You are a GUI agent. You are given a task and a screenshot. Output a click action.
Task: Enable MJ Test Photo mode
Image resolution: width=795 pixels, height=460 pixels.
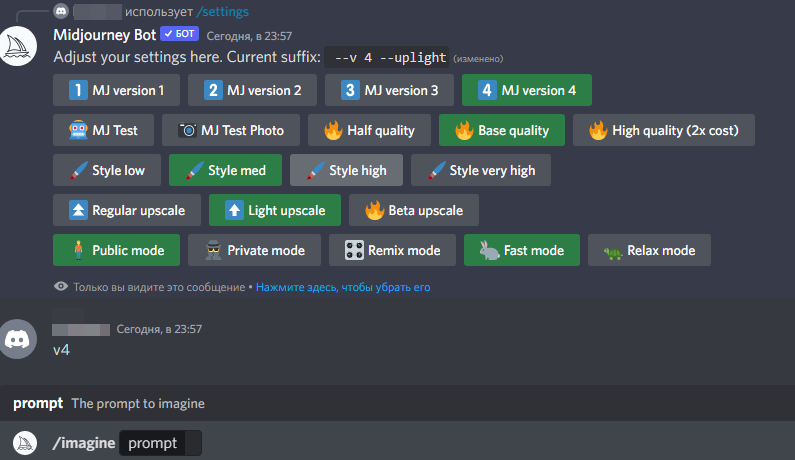point(231,130)
